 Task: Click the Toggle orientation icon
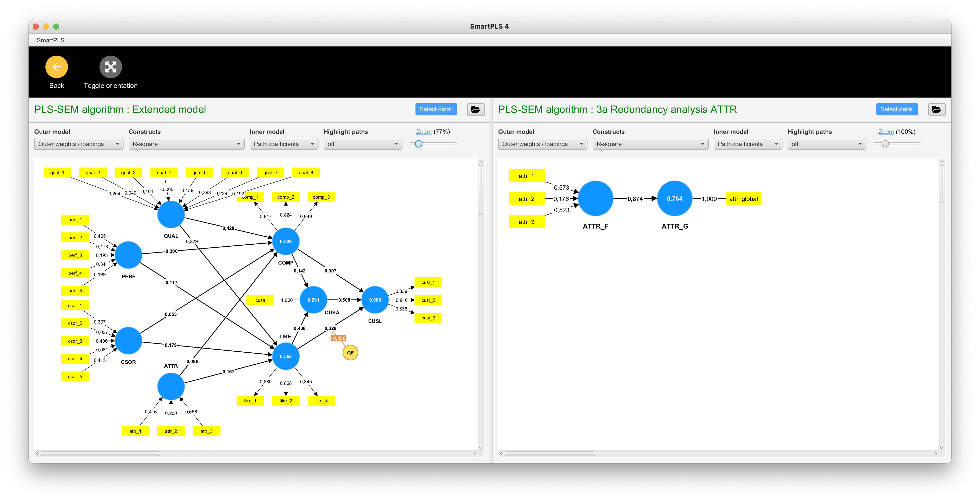110,67
